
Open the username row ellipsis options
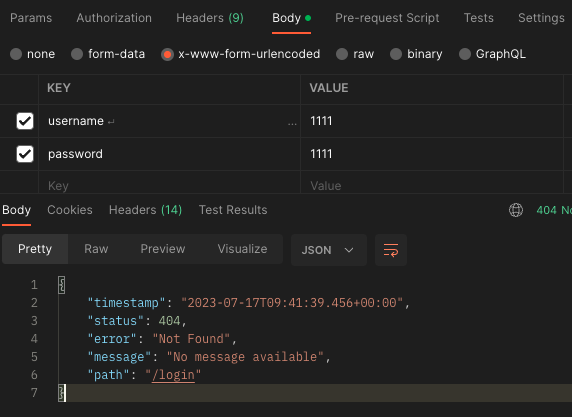pyautogui.click(x=292, y=124)
